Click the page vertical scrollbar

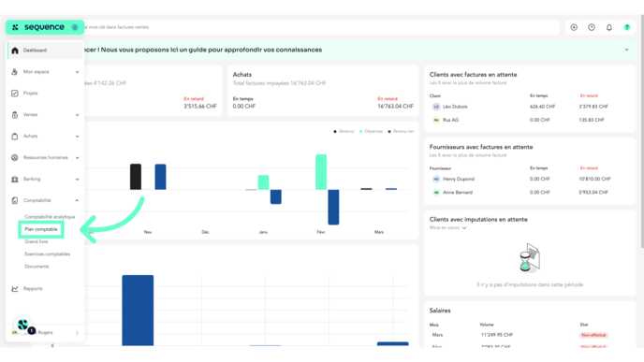(x=642, y=131)
